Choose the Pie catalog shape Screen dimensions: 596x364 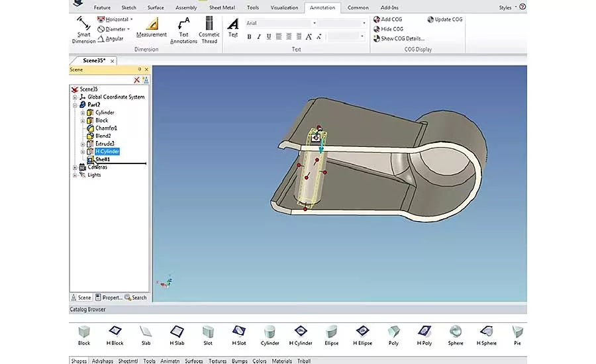517,336
